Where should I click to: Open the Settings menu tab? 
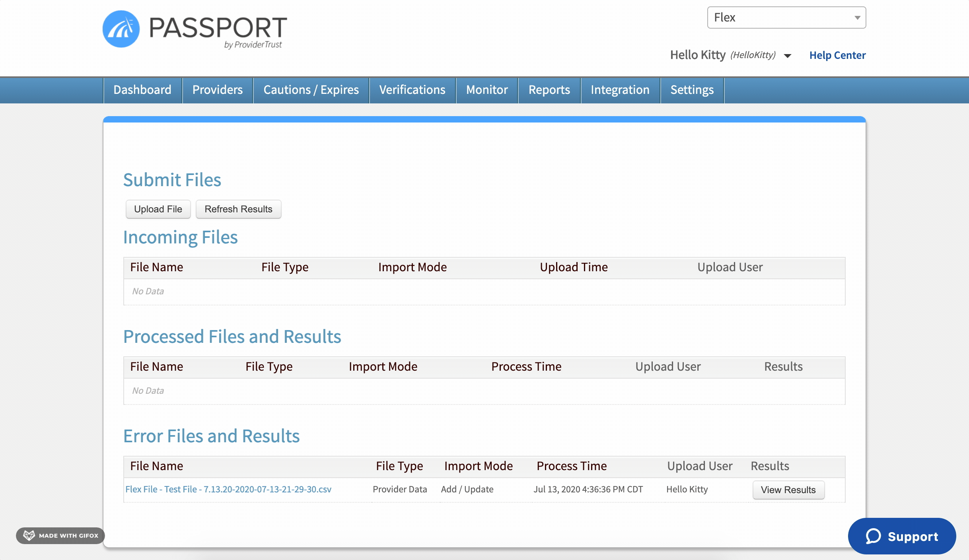click(692, 90)
